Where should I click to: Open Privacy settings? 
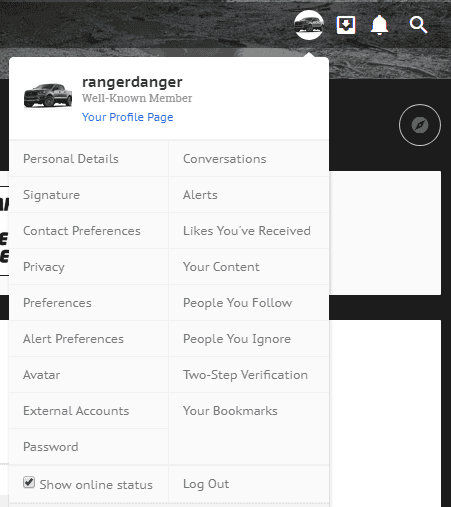89,267
